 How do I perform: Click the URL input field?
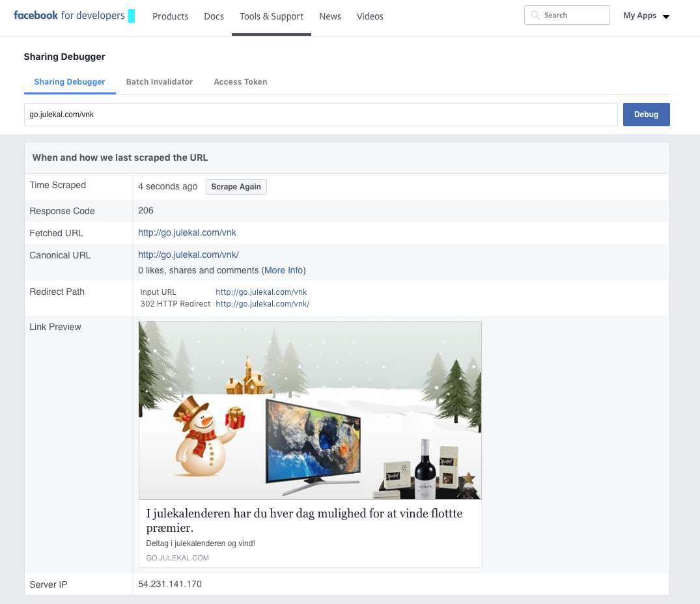(x=320, y=115)
